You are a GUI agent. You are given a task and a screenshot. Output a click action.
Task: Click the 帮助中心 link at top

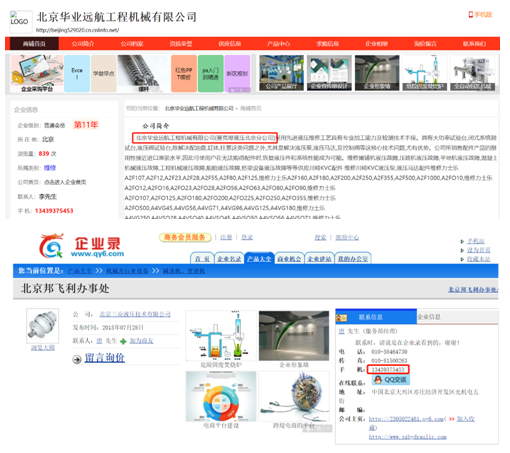(x=347, y=237)
